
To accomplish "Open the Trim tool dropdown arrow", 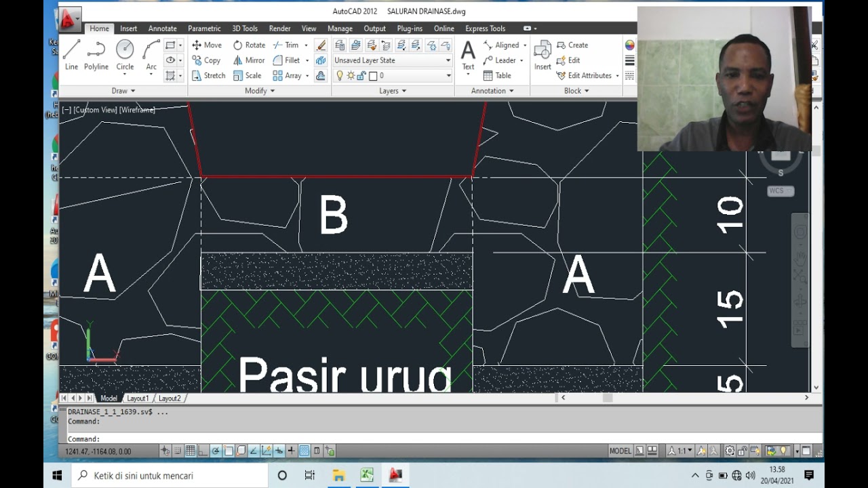I will (306, 45).
